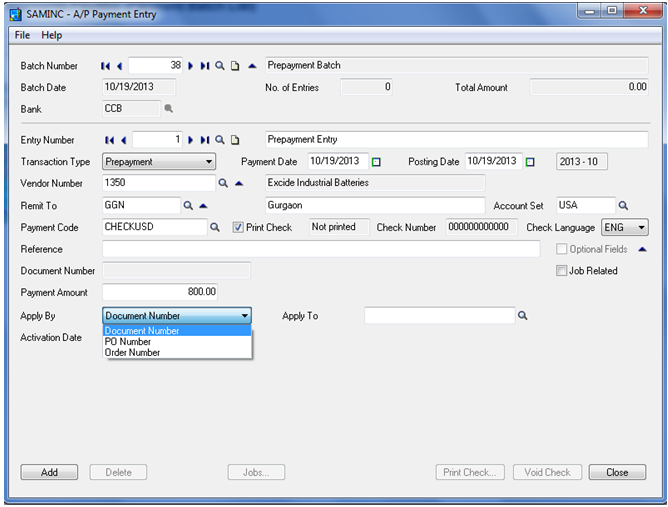Go to first batch number record
Screen dimensions: 668x507
105,66
